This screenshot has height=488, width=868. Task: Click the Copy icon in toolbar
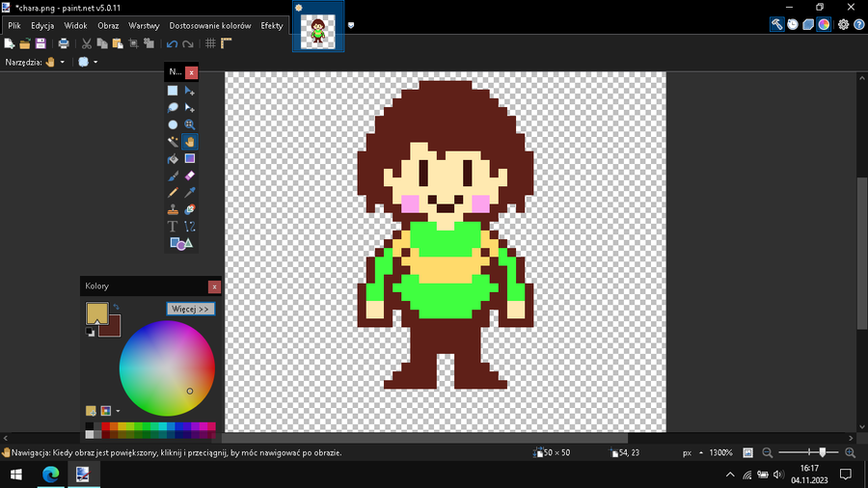[102, 43]
